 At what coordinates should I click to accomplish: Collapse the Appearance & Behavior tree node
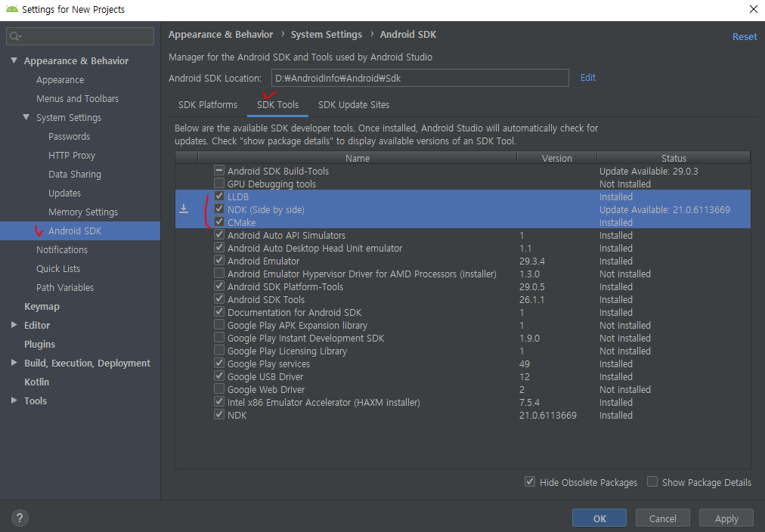point(14,60)
